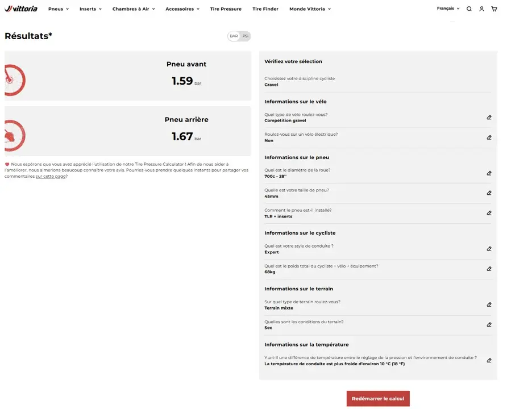Click 'Informations sur le cycliste' section title
532x409 pixels.
pos(300,233)
